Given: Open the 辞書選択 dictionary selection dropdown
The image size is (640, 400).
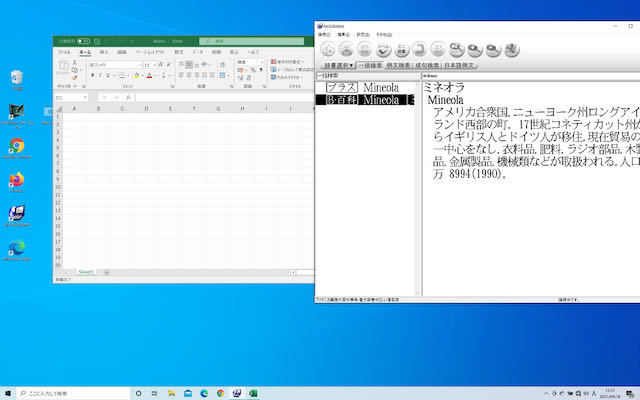Looking at the screenshot, I should coord(336,65).
